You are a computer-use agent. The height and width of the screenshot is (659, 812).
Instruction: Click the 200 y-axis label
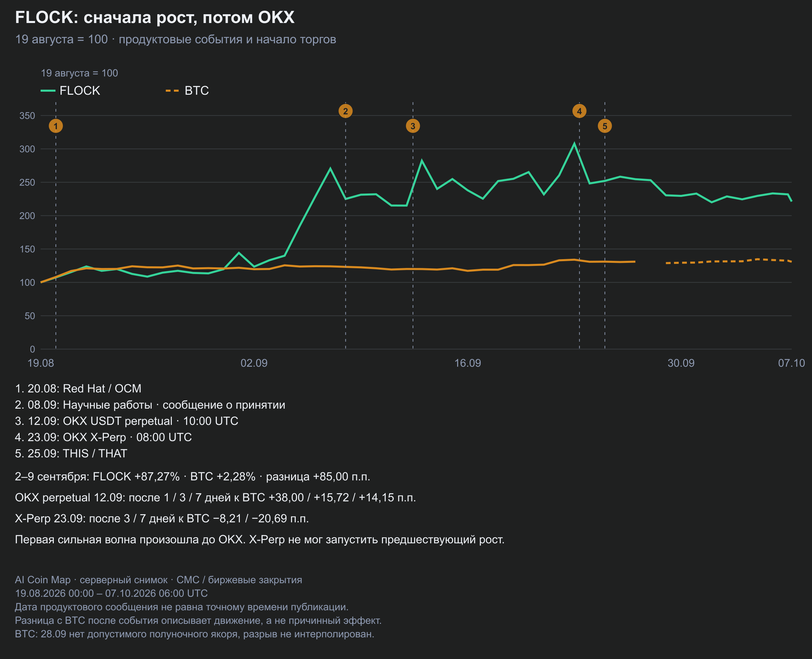click(27, 215)
